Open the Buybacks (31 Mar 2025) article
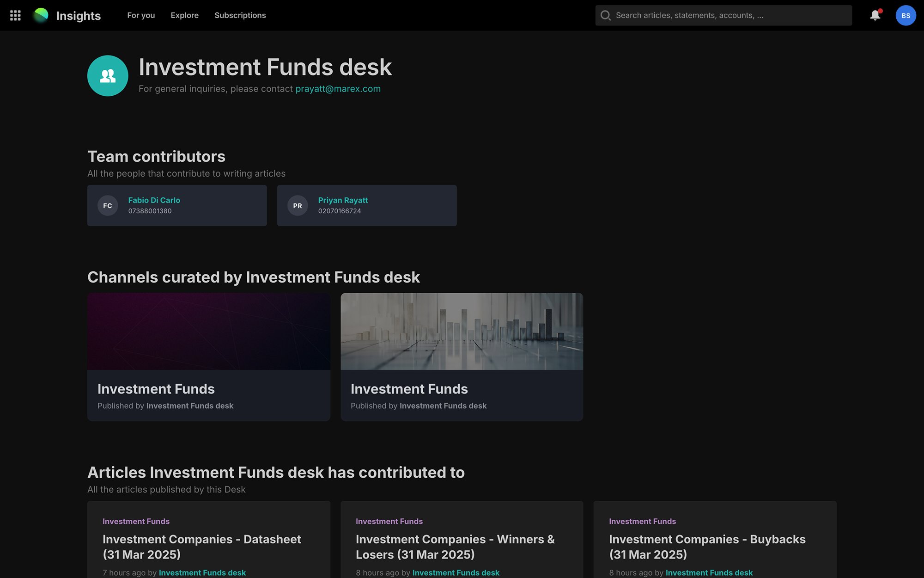Viewport: 924px width, 578px height. point(707,547)
